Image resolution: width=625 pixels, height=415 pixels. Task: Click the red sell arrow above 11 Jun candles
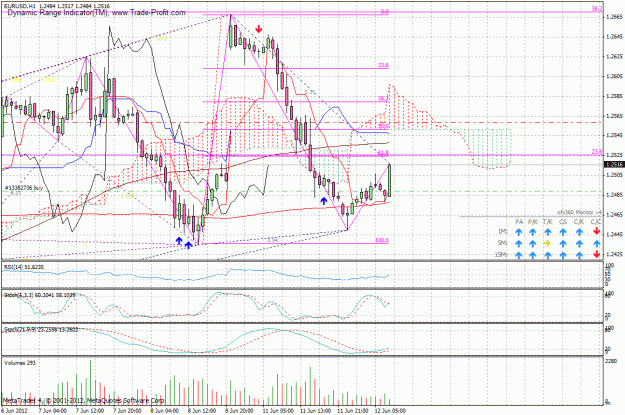pos(259,29)
